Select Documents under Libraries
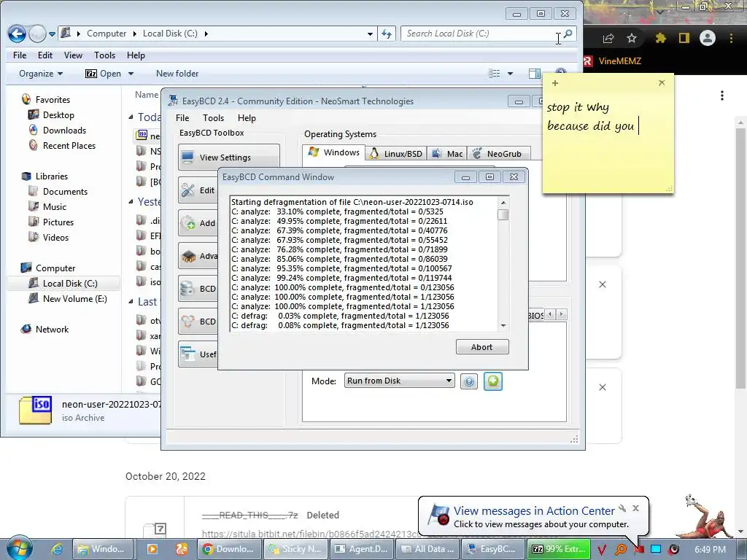747x560 pixels. [65, 192]
